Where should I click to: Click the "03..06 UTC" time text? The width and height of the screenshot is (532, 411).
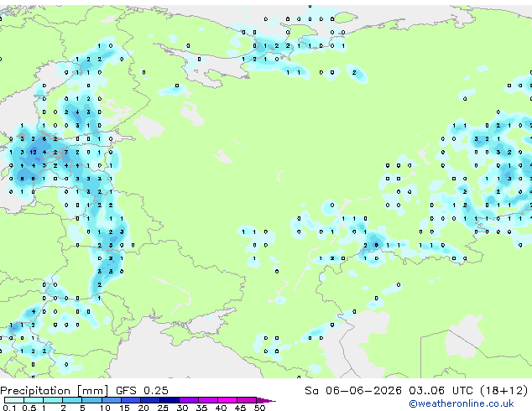pos(441,391)
